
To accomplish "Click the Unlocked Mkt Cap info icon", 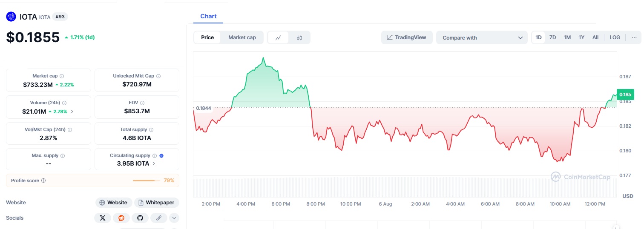I will click(x=158, y=76).
